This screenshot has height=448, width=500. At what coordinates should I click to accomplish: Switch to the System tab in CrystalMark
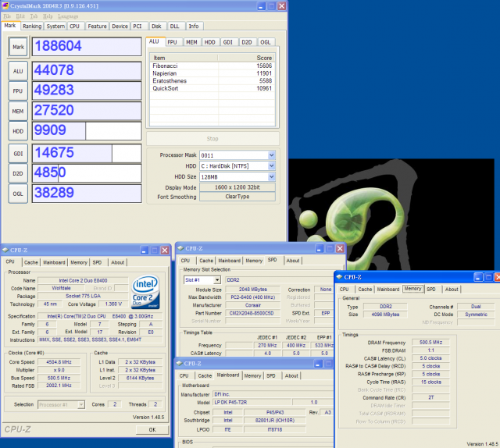pos(55,26)
